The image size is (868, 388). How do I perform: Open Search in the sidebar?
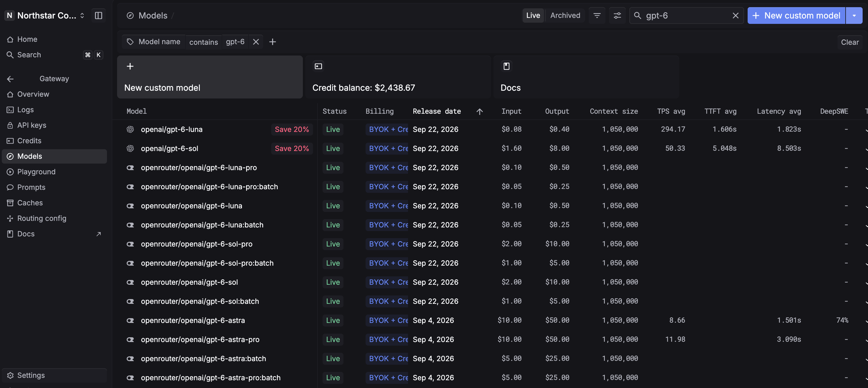[x=54, y=55]
